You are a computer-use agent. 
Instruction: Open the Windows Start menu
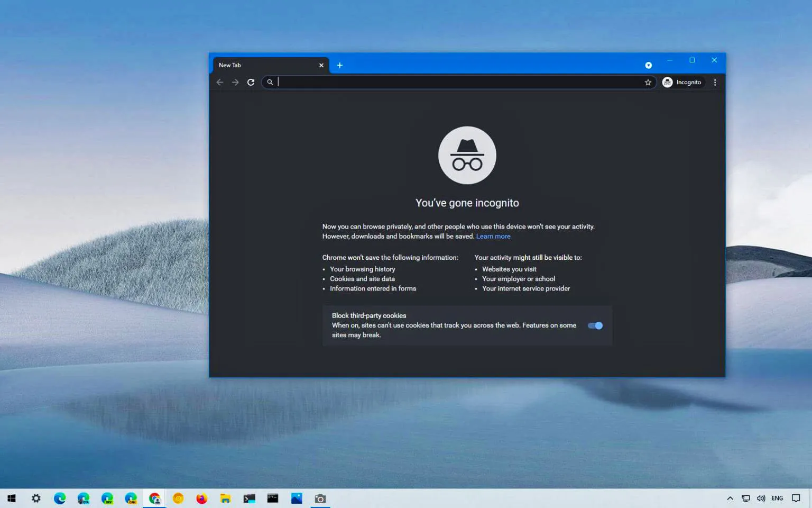pos(12,498)
